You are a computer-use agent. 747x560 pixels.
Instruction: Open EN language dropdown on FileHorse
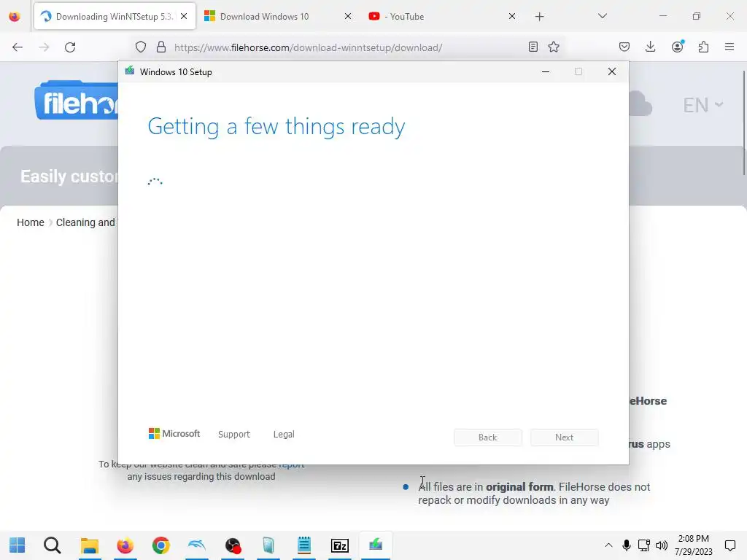(703, 105)
